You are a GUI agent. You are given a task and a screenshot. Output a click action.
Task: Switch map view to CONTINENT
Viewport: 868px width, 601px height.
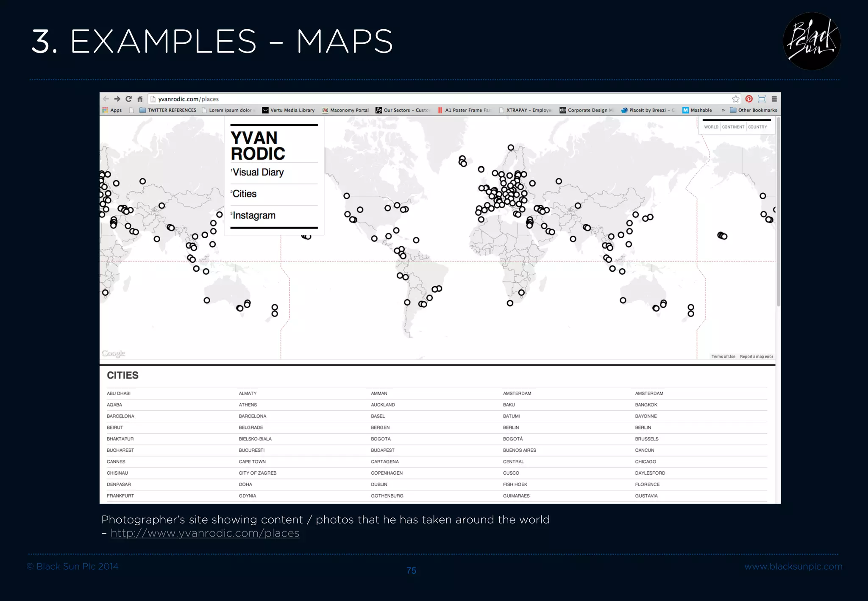[733, 127]
